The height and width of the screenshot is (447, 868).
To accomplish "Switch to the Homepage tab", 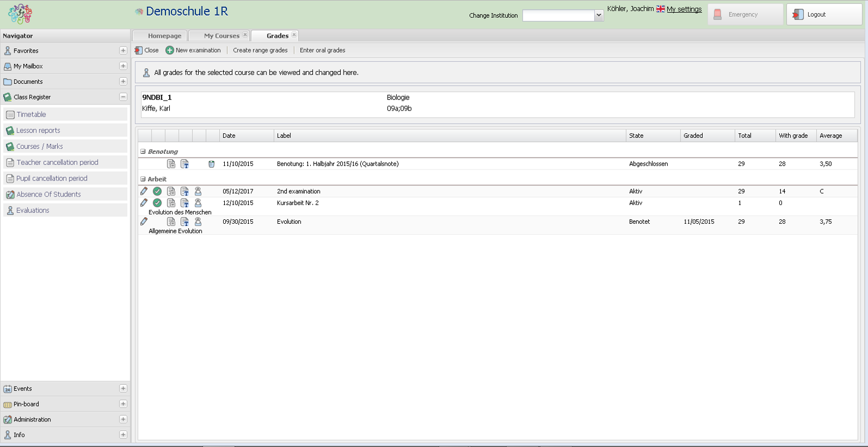I will tap(164, 36).
